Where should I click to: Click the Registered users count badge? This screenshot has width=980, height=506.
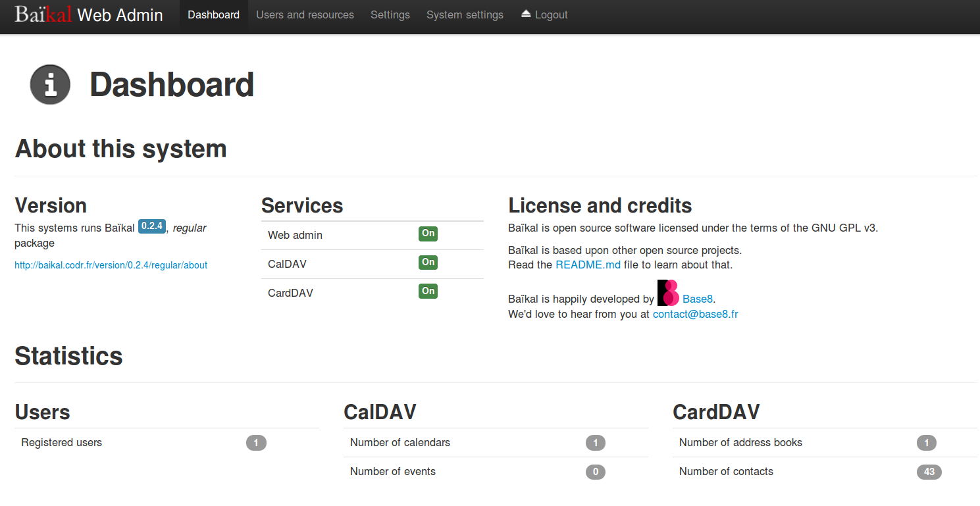pyautogui.click(x=256, y=443)
